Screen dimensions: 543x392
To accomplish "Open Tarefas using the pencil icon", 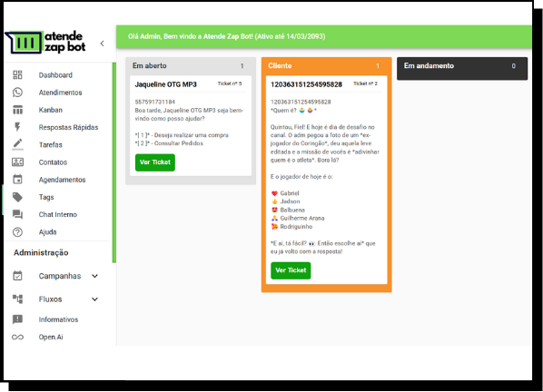I will tap(17, 144).
